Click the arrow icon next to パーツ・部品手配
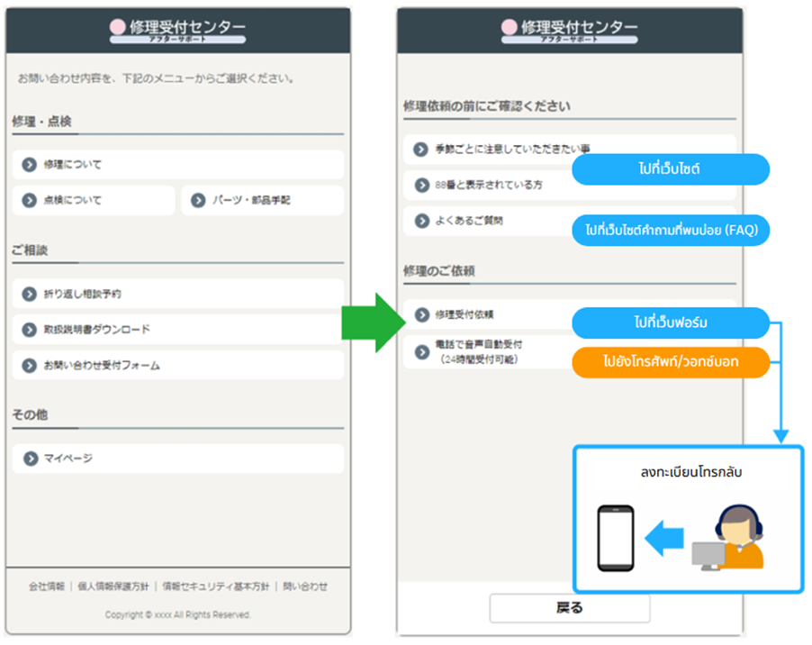 click(x=198, y=201)
